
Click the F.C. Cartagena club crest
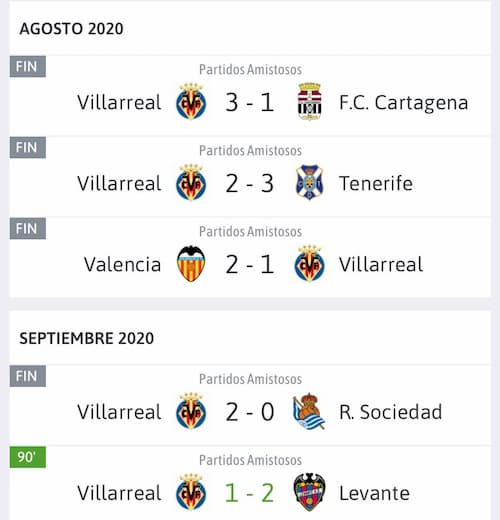click(x=309, y=102)
